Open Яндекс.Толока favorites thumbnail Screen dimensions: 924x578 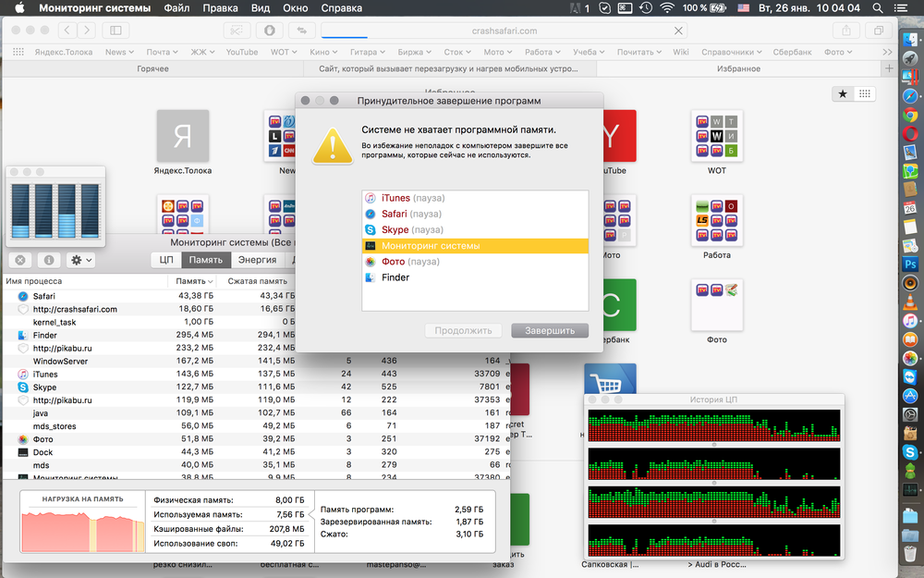(x=183, y=136)
